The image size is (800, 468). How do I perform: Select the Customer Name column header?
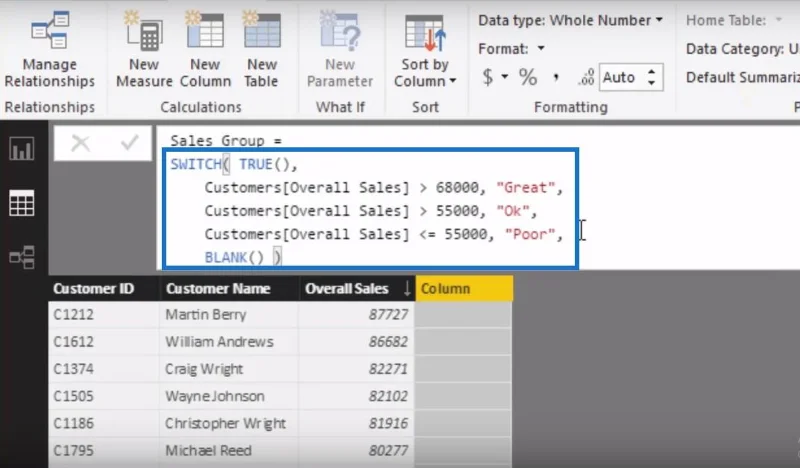click(x=229, y=288)
